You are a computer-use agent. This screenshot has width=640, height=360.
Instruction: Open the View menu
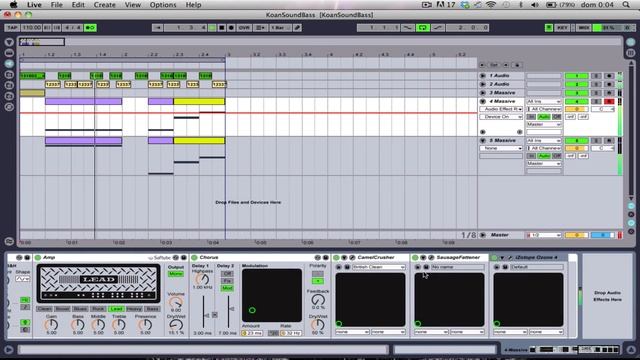(x=133, y=5)
